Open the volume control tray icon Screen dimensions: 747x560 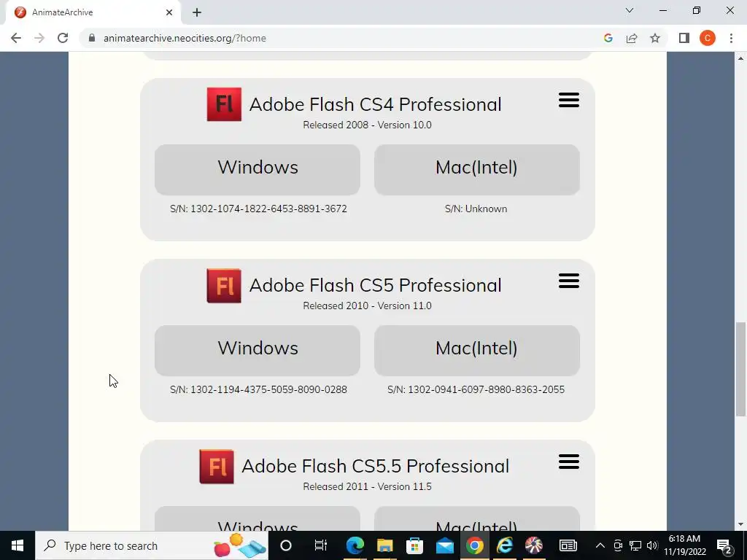652,545
